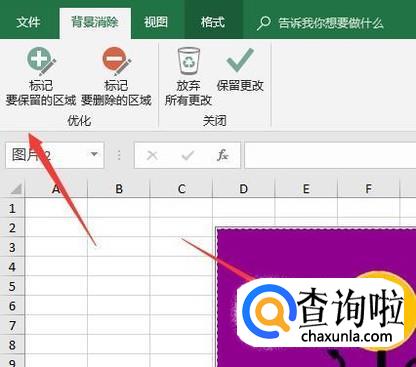Viewport: 416px width, 367px height.
Task: Click into the formula bar input
Action: [x=330, y=155]
